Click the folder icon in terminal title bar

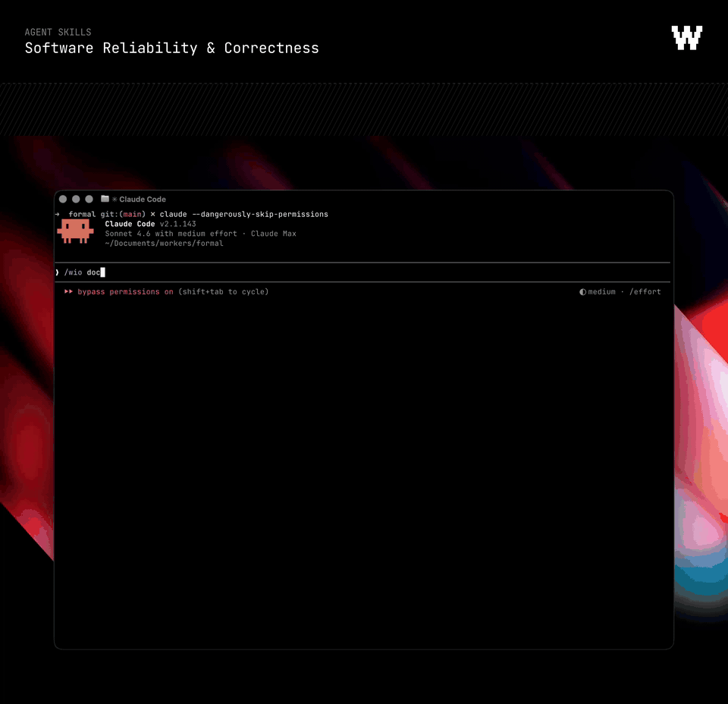click(x=105, y=199)
